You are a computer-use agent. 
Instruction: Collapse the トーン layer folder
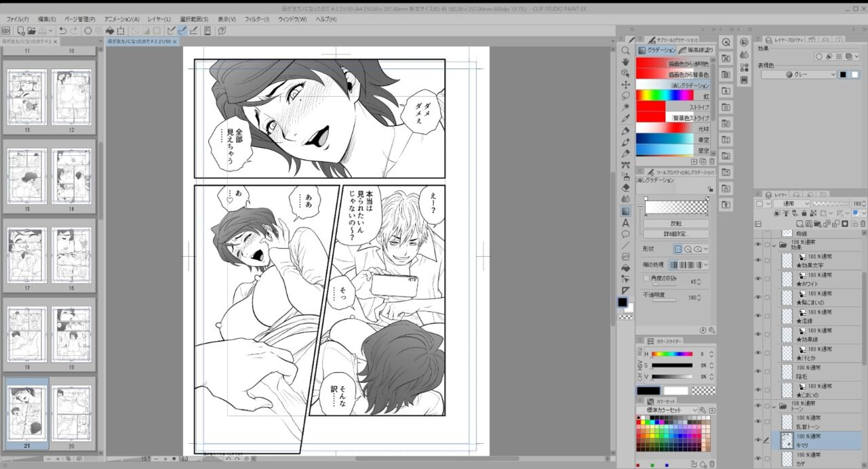774,407
